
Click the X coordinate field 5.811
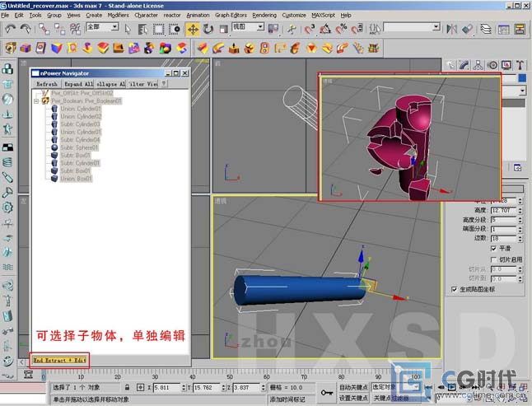[x=167, y=387]
